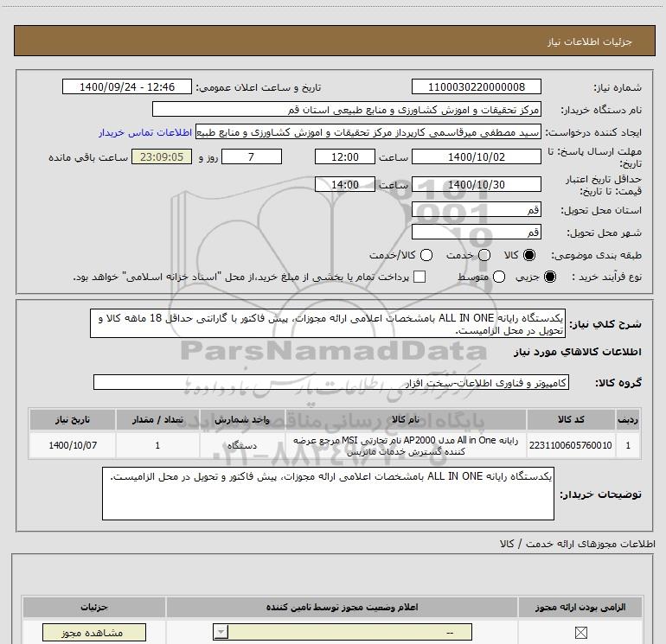
Task: Click the تعداد / مقدار column header
Action: click(x=157, y=420)
